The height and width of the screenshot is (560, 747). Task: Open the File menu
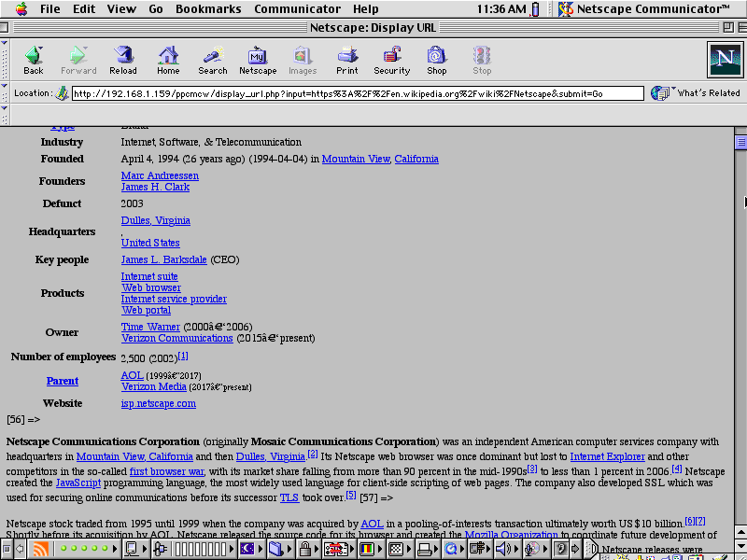50,8
